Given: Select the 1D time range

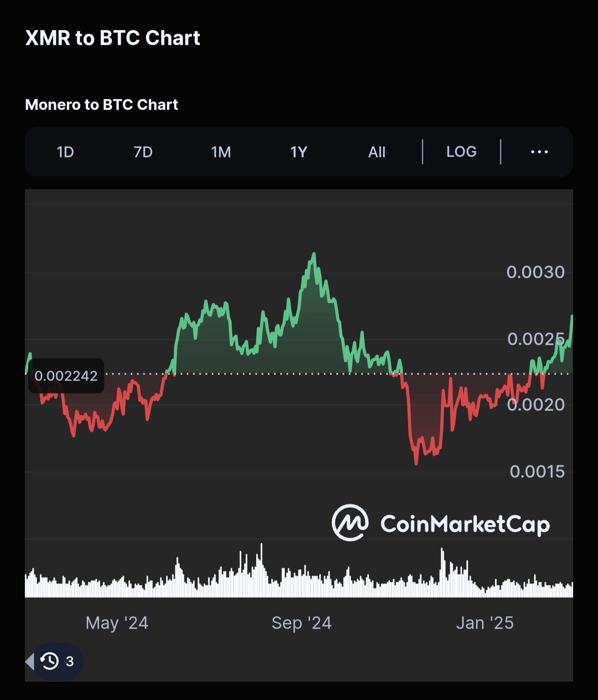Looking at the screenshot, I should pyautogui.click(x=65, y=152).
